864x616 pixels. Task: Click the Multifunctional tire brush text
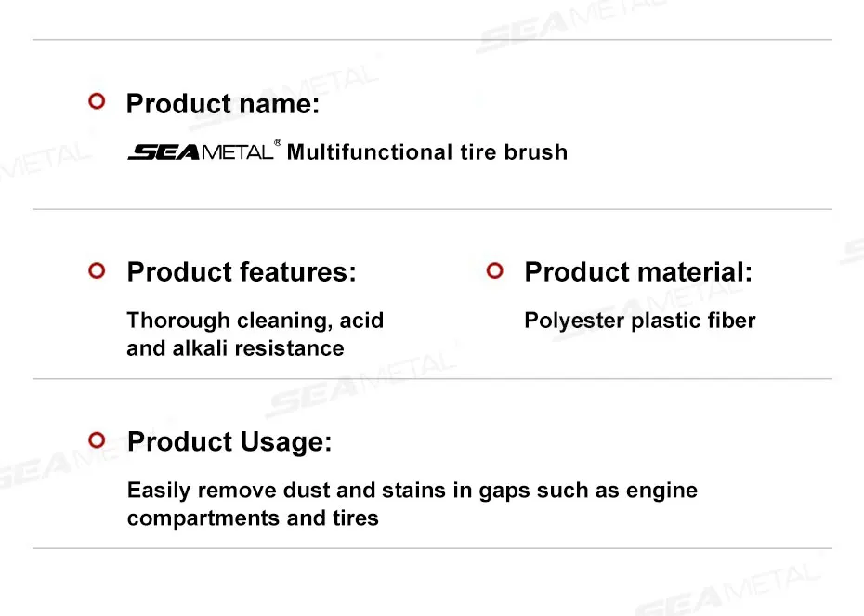coord(427,152)
